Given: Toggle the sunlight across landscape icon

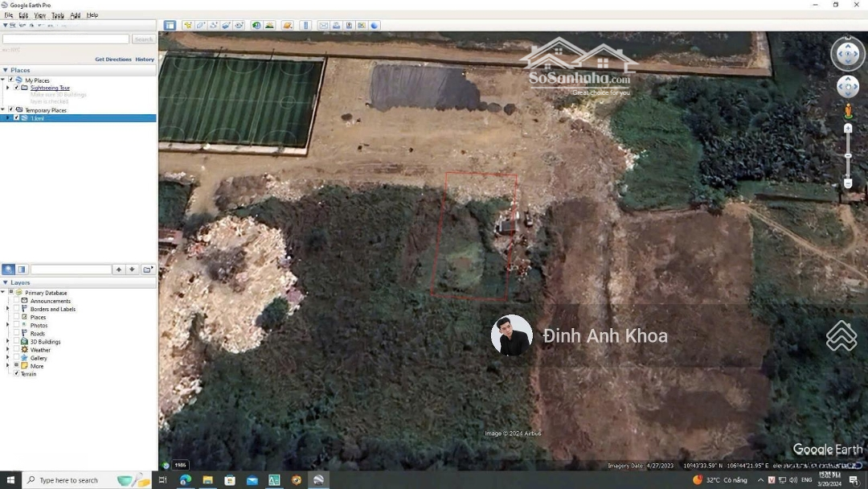Looking at the screenshot, I should coord(269,26).
